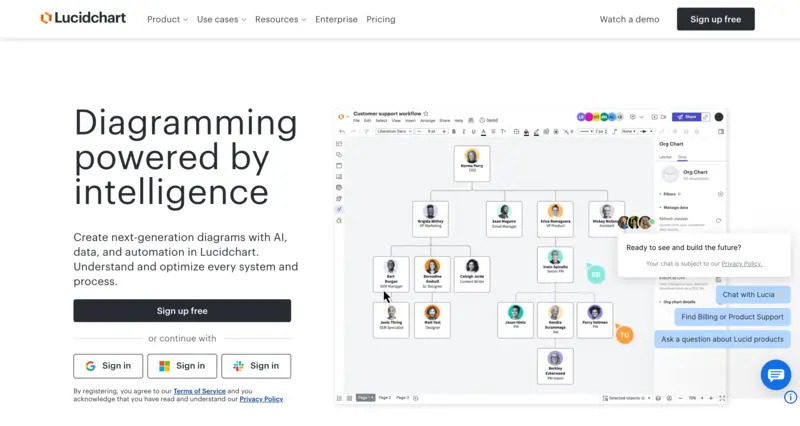Open the Liberation Sans font dropdown
800x426 pixels.
pos(394,132)
